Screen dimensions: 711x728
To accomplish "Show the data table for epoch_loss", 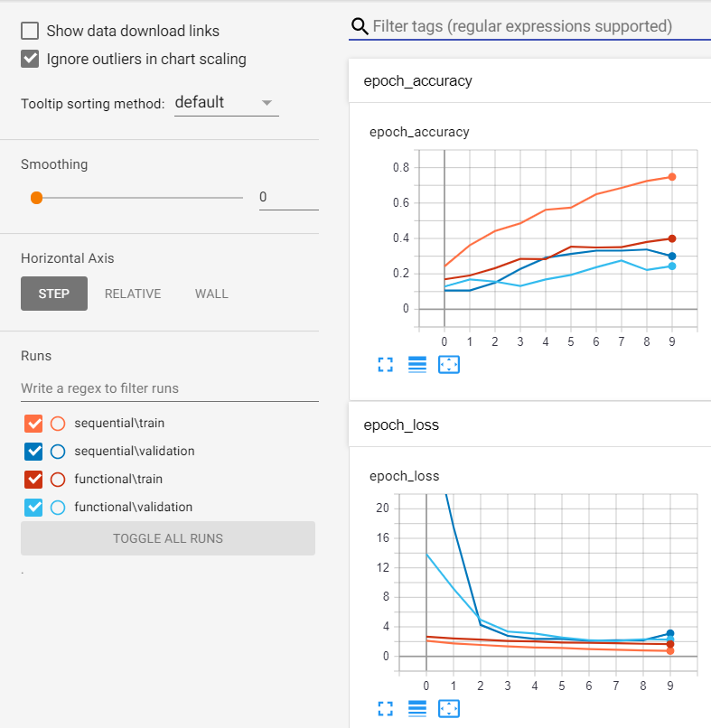I will coord(416,708).
